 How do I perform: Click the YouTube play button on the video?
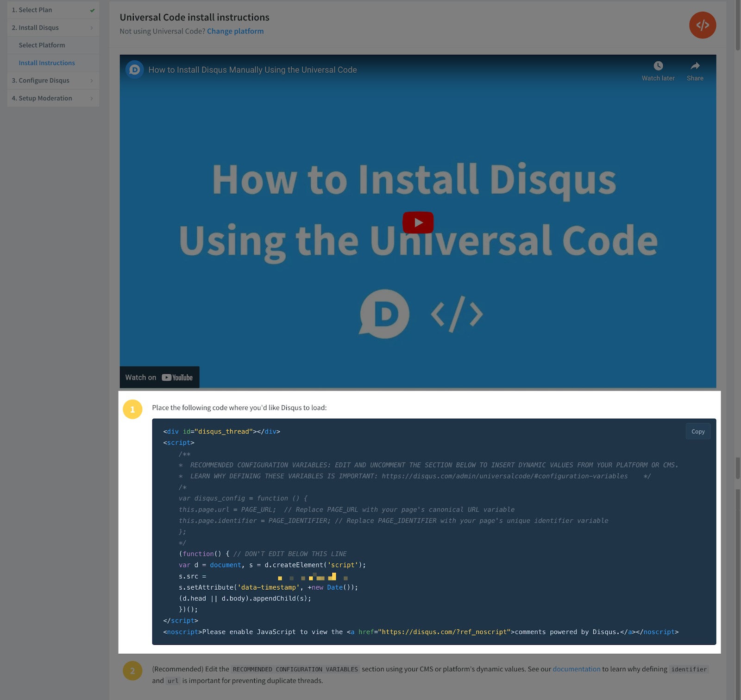click(x=418, y=222)
